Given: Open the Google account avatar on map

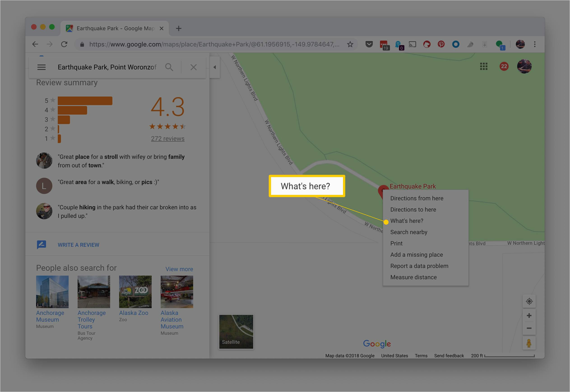Looking at the screenshot, I should click(524, 66).
